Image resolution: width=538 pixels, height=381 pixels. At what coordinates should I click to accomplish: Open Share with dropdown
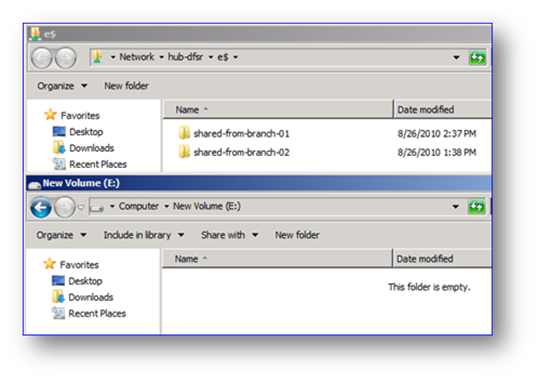[x=229, y=235]
